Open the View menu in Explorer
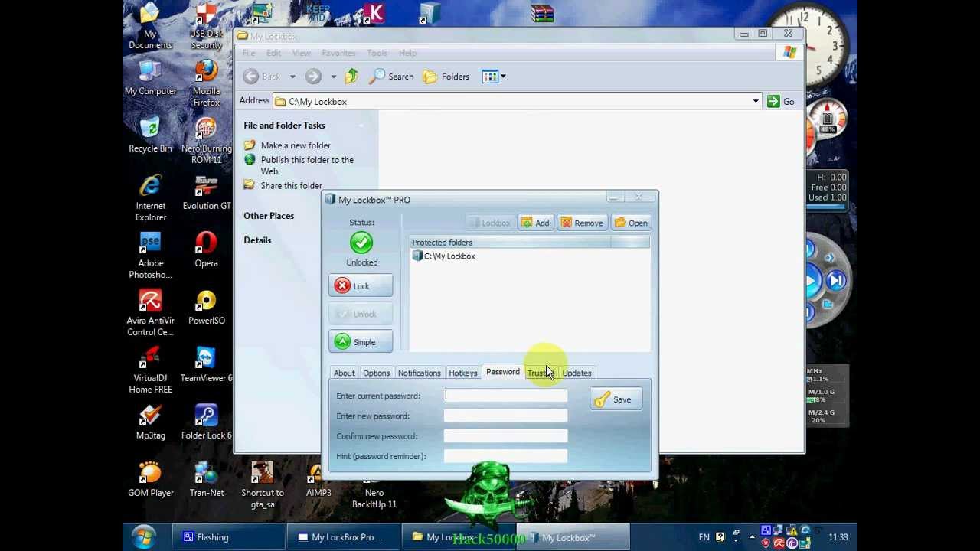Image resolution: width=980 pixels, height=551 pixels. 301,53
